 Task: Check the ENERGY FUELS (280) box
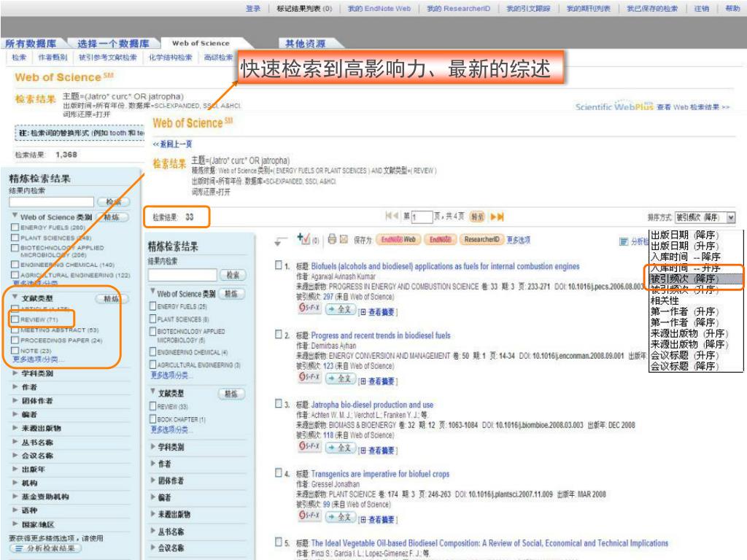point(15,227)
